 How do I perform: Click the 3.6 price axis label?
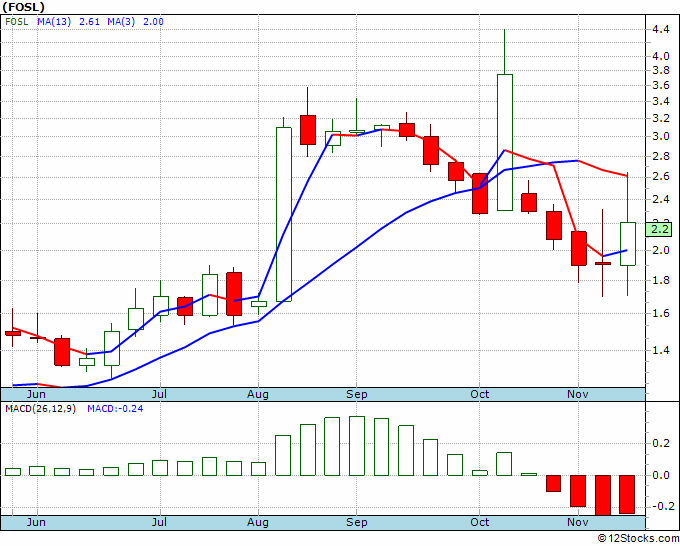(x=660, y=85)
